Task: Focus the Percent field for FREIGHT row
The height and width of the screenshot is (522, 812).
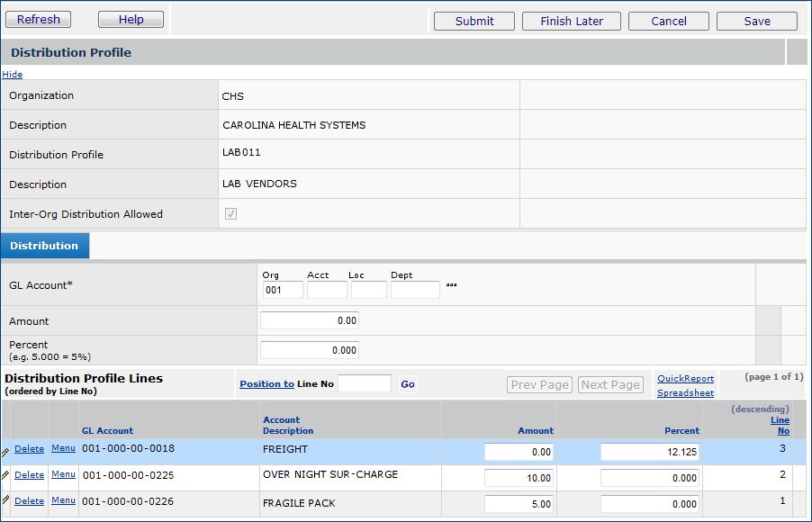Action: 650,452
